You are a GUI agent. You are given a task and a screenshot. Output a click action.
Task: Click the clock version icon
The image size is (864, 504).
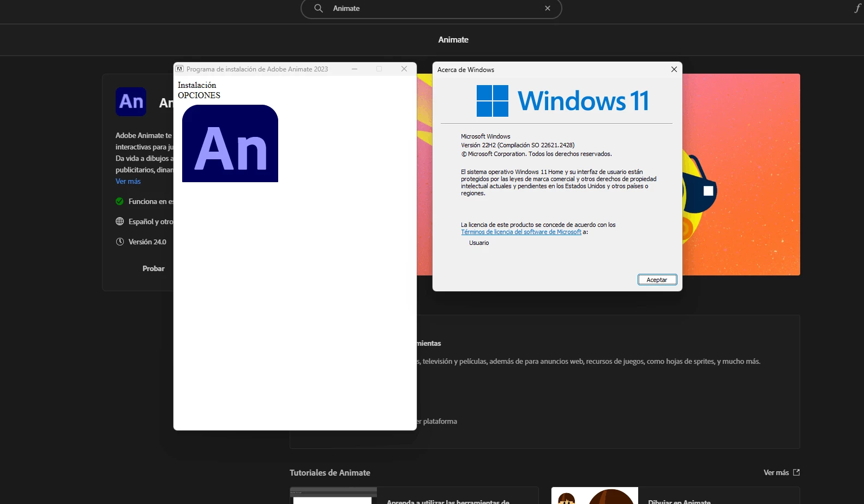(x=119, y=242)
